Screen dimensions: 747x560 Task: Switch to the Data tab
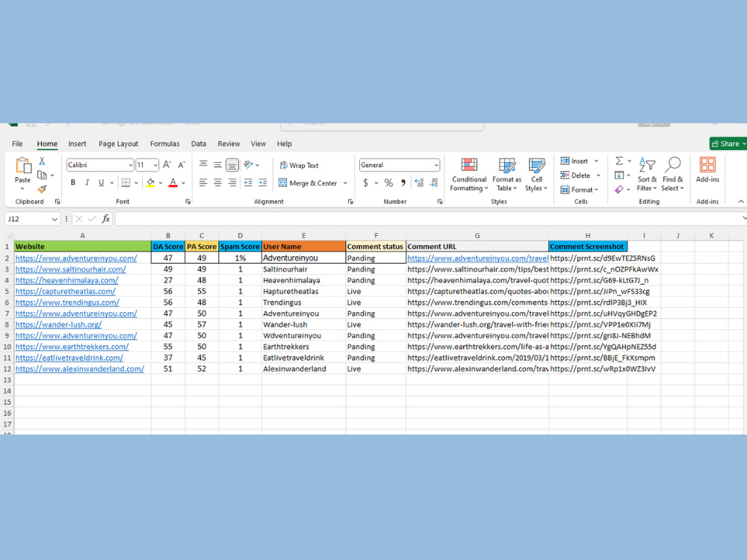[199, 144]
